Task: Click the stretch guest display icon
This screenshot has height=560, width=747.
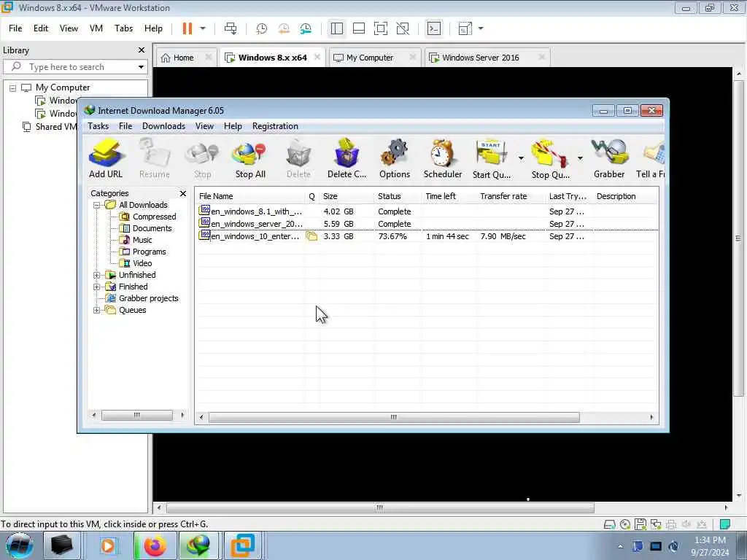Action: coord(465,28)
